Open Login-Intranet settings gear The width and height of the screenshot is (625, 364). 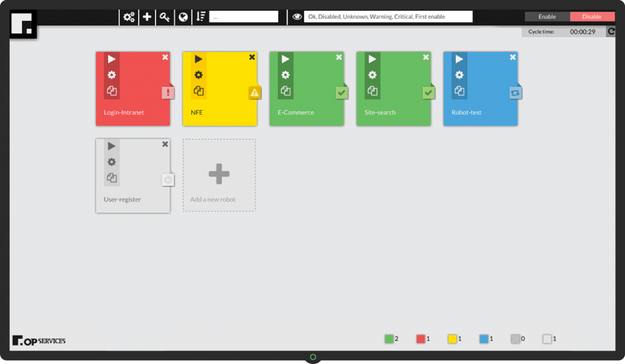coord(112,75)
